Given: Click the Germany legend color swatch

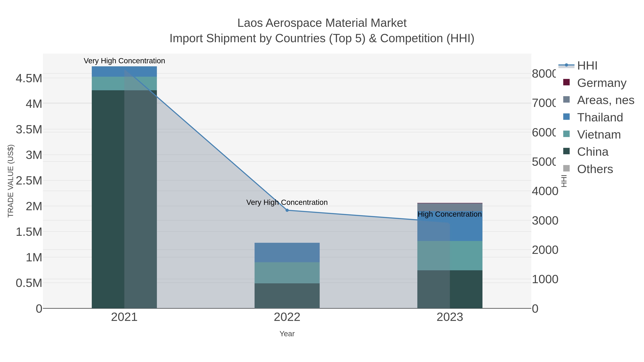Looking at the screenshot, I should 566,82.
